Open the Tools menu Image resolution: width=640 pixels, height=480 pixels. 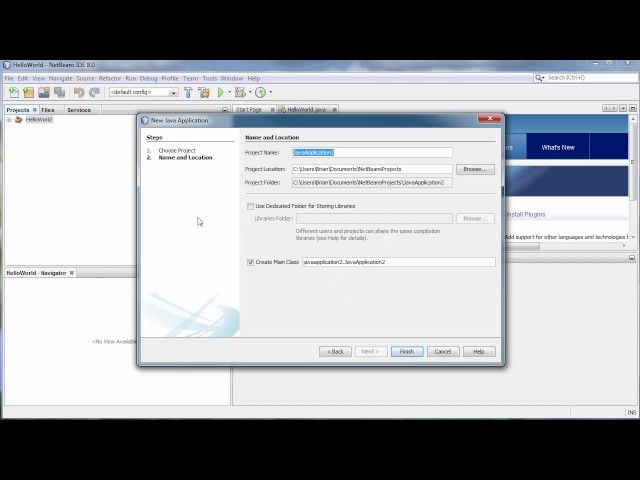(209, 78)
